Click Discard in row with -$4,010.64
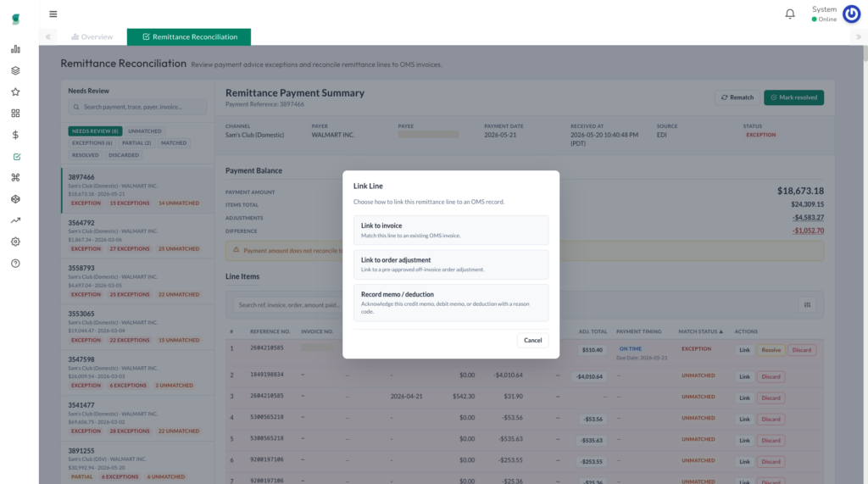868x484 pixels. click(771, 376)
